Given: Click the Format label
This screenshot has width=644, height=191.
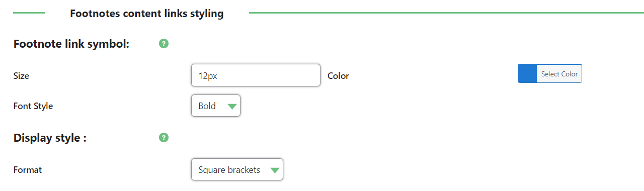Looking at the screenshot, I should (x=28, y=170).
